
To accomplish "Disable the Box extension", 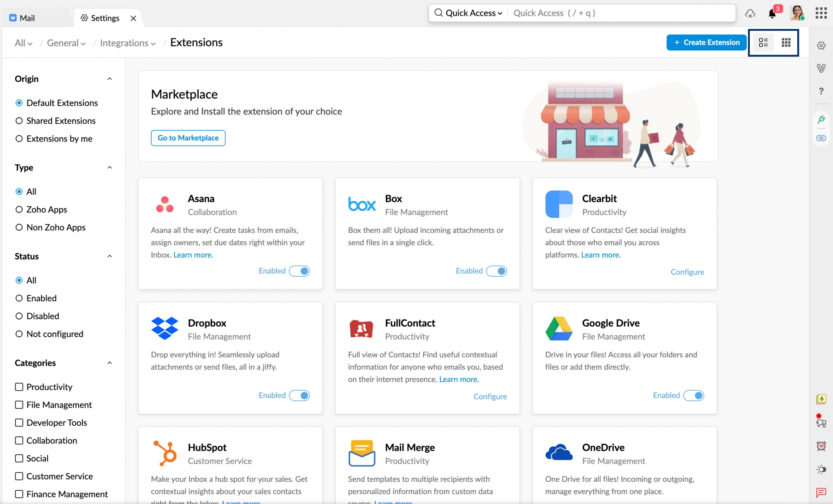I will (x=496, y=271).
